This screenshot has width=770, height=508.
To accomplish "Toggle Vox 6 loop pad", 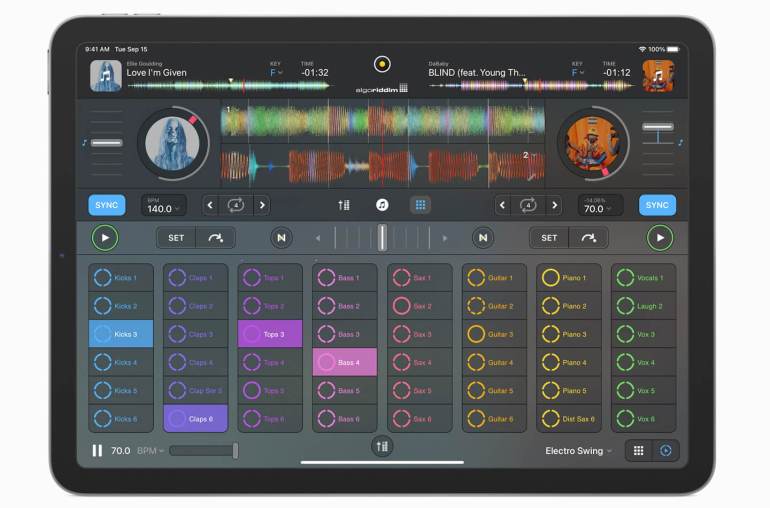I will 643,419.
